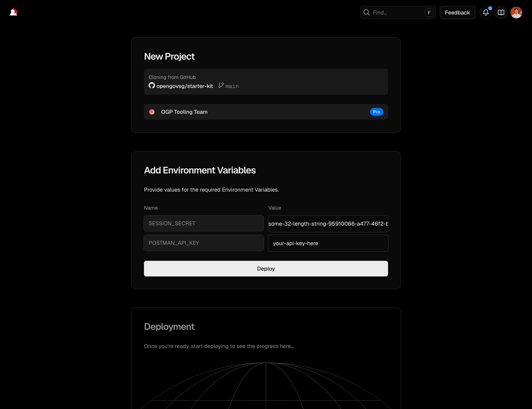Open the notifications bell
Viewport: 532px width, 409px height.
[x=485, y=13]
